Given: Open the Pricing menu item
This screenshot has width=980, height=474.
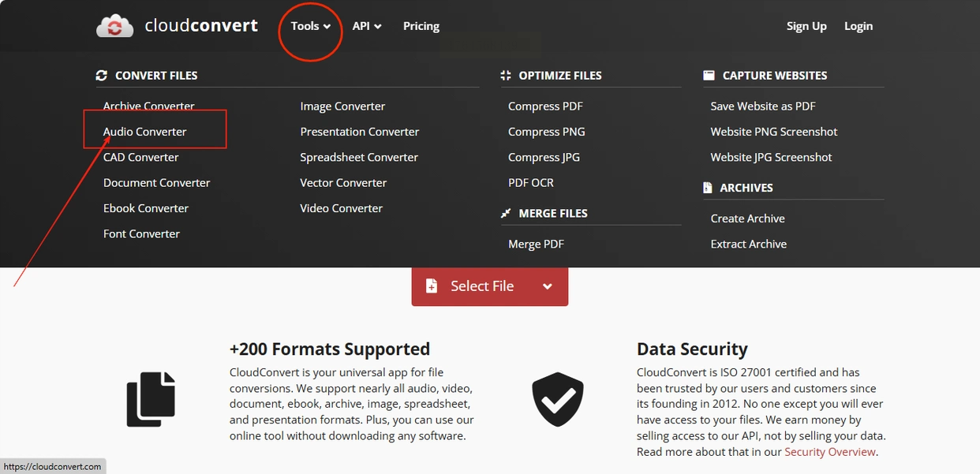Looking at the screenshot, I should point(421,26).
